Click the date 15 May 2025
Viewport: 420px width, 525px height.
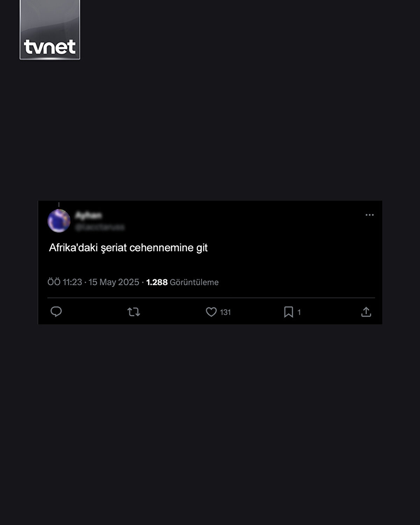click(x=114, y=282)
